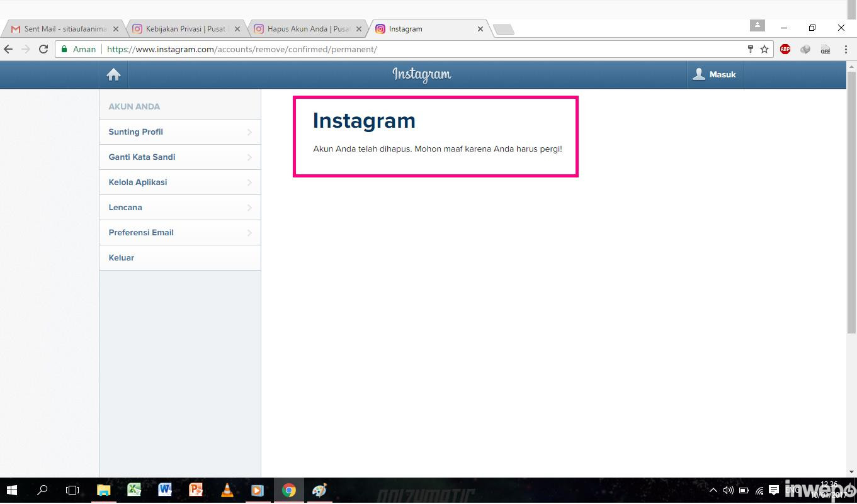857x504 pixels.
Task: Open the Lencana section
Action: pyautogui.click(x=180, y=208)
